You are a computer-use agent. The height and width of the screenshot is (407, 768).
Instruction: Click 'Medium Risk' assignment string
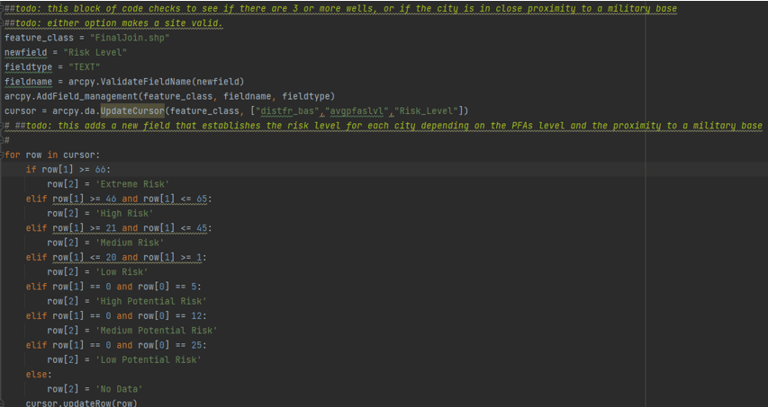(x=131, y=242)
